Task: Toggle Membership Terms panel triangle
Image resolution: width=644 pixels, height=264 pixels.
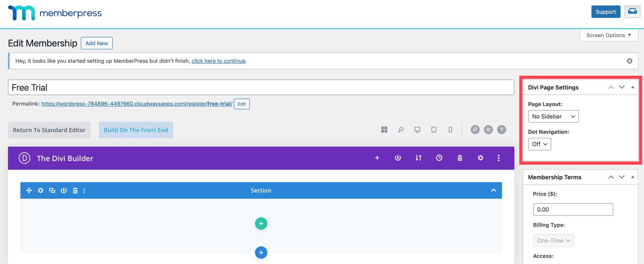Action: (x=633, y=177)
